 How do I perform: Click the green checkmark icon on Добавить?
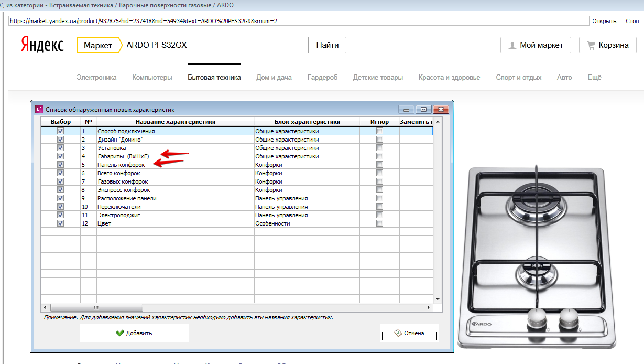pyautogui.click(x=119, y=333)
